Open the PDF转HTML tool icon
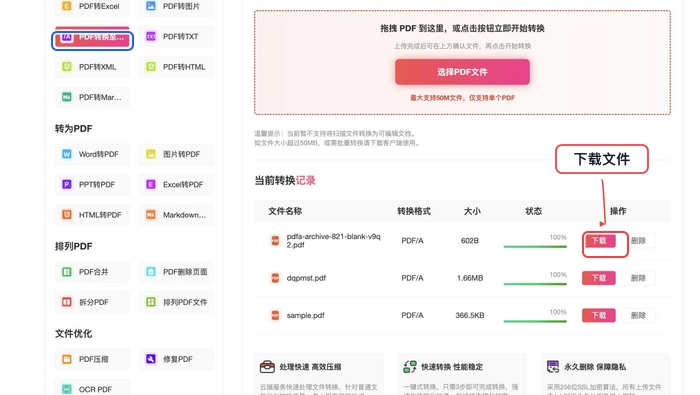 click(151, 67)
